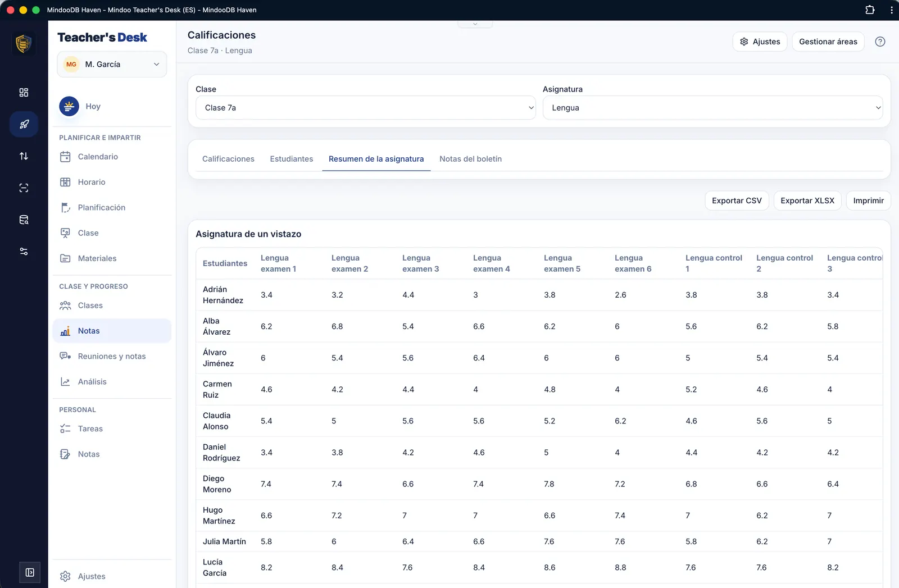Open the Asignatura Lengua dropdown
The height and width of the screenshot is (588, 899).
click(712, 108)
